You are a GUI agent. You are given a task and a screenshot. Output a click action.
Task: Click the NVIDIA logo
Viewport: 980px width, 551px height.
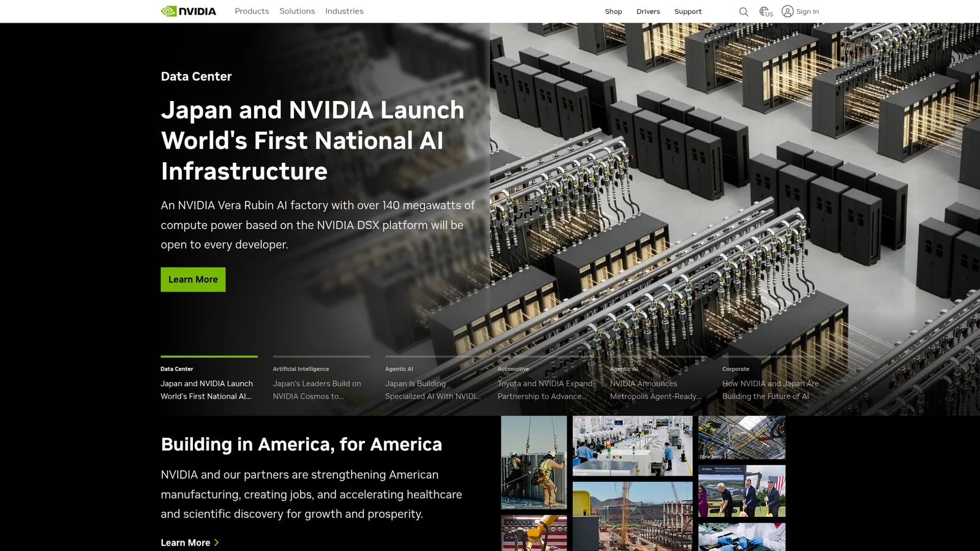(x=188, y=11)
